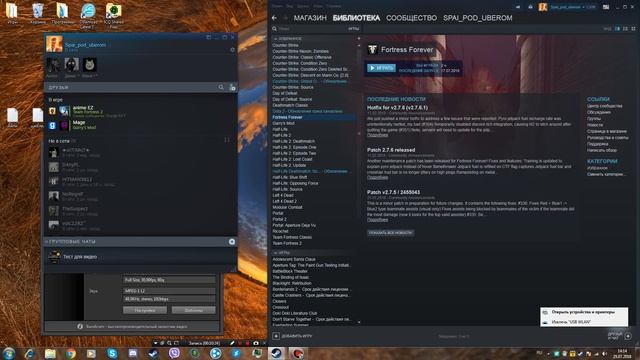
Task: Select Day of Defeat in the library
Action: point(284,93)
